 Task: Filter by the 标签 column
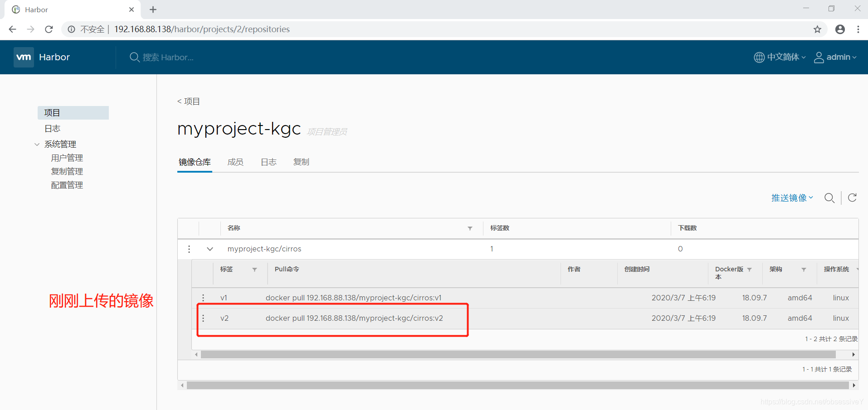tap(255, 270)
